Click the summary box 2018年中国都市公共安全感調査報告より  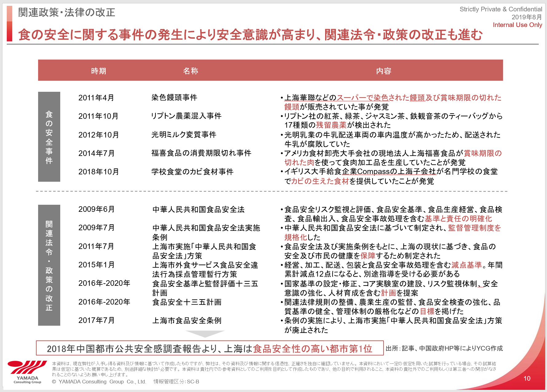210,348
